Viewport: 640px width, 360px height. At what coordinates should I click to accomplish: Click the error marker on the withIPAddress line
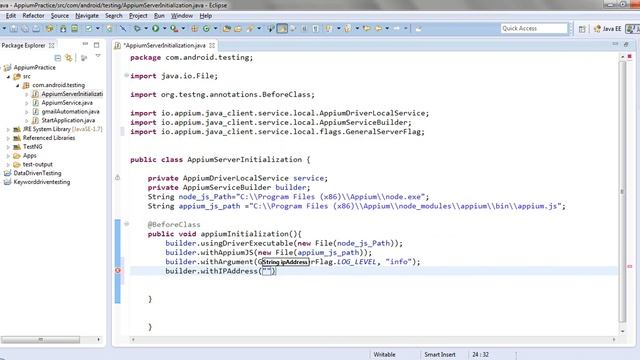point(118,270)
